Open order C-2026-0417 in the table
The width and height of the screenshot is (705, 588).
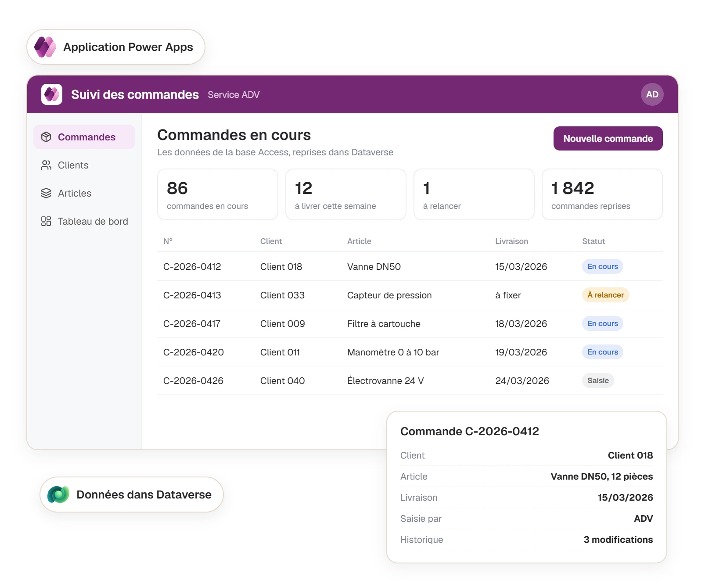coord(410,323)
